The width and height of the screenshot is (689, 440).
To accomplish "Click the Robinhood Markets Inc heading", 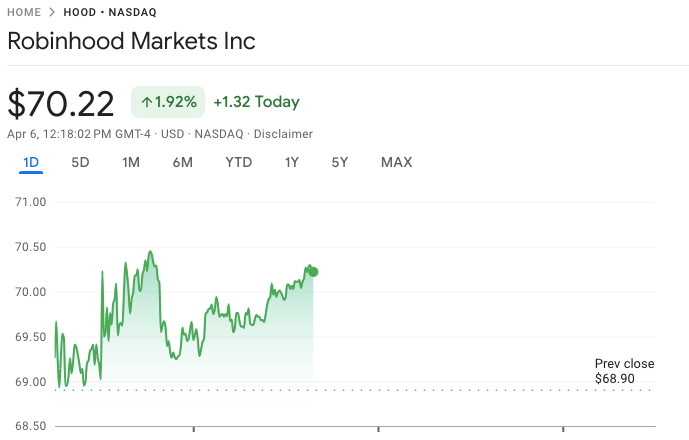I will pos(131,41).
